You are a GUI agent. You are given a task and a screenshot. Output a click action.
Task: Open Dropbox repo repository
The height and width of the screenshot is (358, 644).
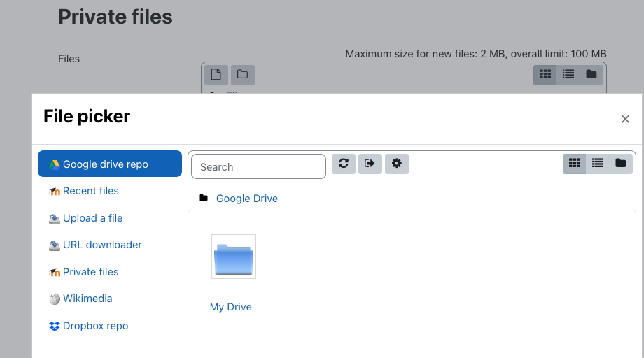95,326
